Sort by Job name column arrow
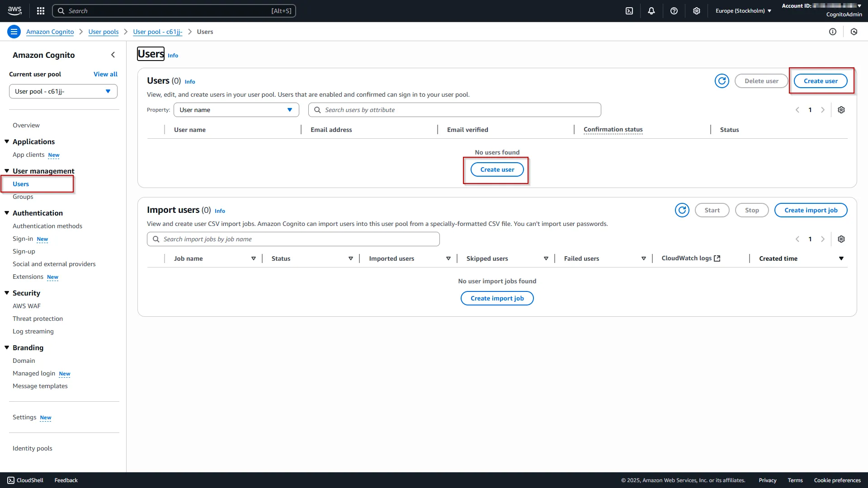The width and height of the screenshot is (868, 488). (254, 258)
